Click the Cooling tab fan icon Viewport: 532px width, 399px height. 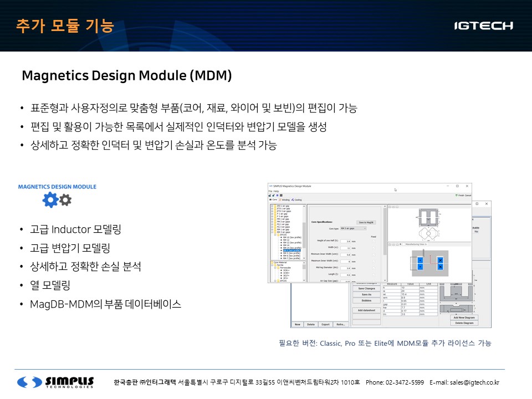click(293, 200)
